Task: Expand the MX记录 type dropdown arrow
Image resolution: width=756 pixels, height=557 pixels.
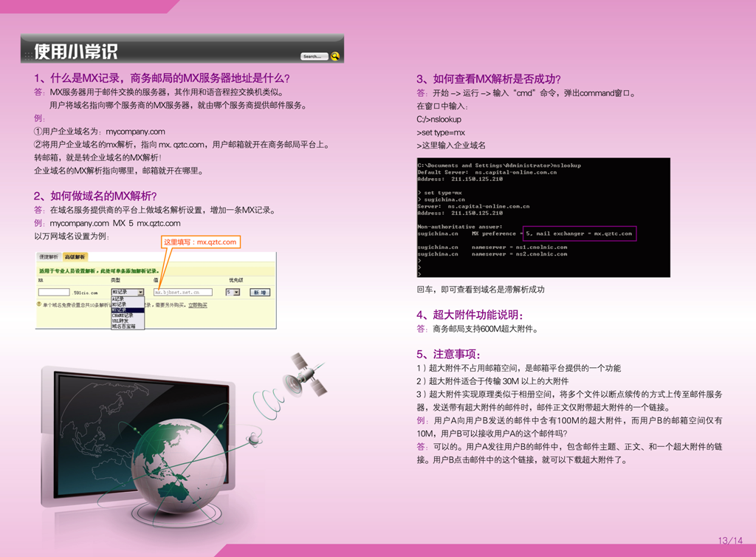Action: (x=141, y=293)
